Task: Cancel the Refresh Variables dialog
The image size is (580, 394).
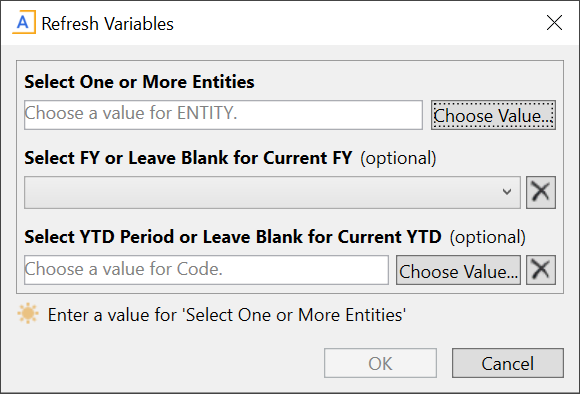Action: (508, 363)
